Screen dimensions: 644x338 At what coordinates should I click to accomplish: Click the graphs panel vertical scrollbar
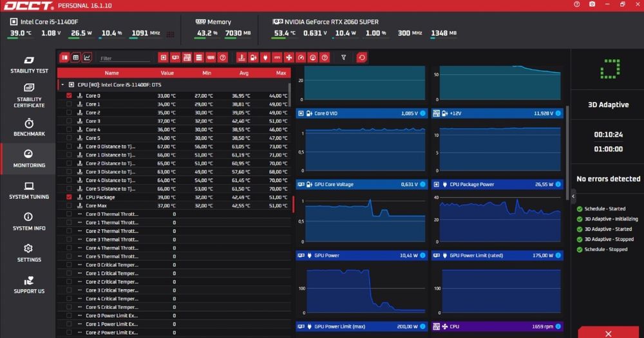coord(567,153)
